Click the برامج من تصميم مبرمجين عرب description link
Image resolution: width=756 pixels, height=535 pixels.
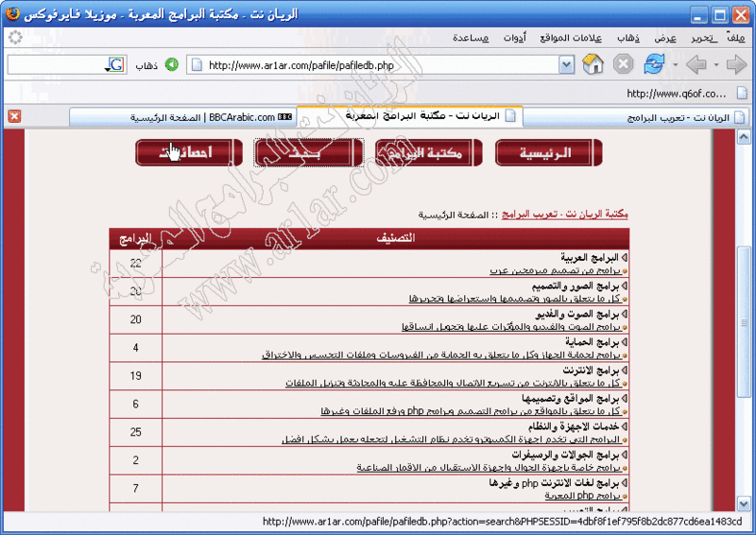click(x=555, y=270)
